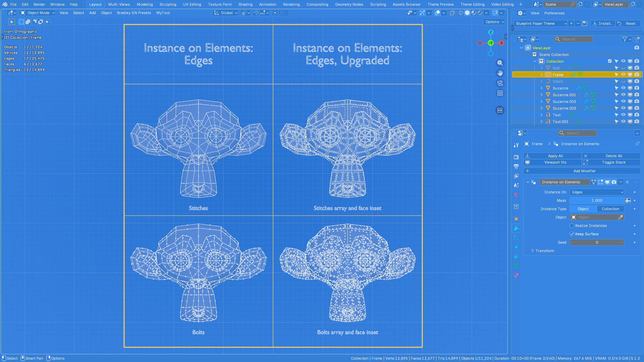Screen dimensions: 644x362
Task: Open the Modifiers wrench tab in properties
Action: (x=516, y=228)
